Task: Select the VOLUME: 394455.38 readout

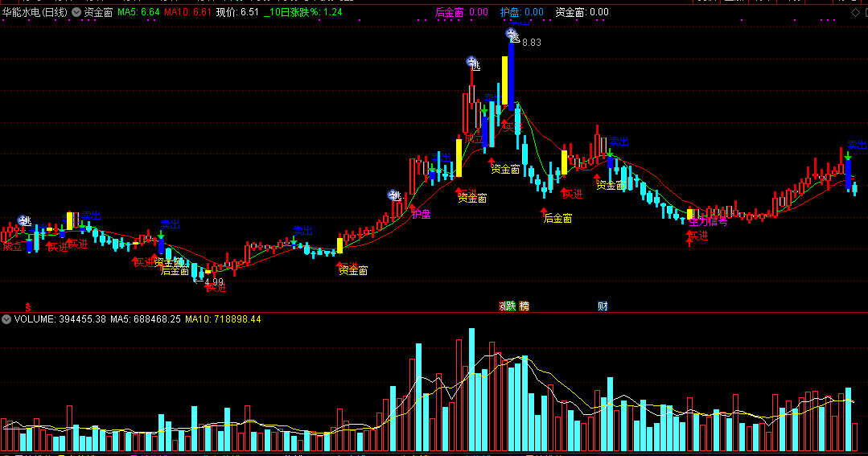Action: coord(60,319)
